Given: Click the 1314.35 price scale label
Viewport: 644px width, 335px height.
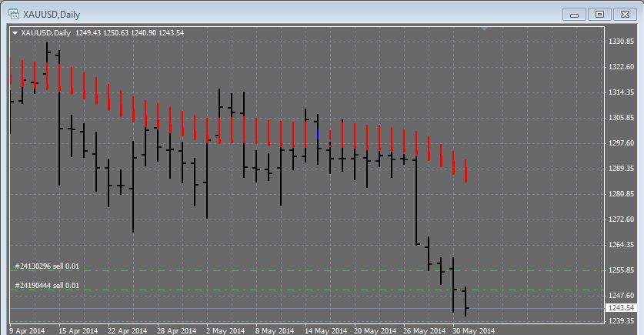Looking at the screenshot, I should (621, 92).
